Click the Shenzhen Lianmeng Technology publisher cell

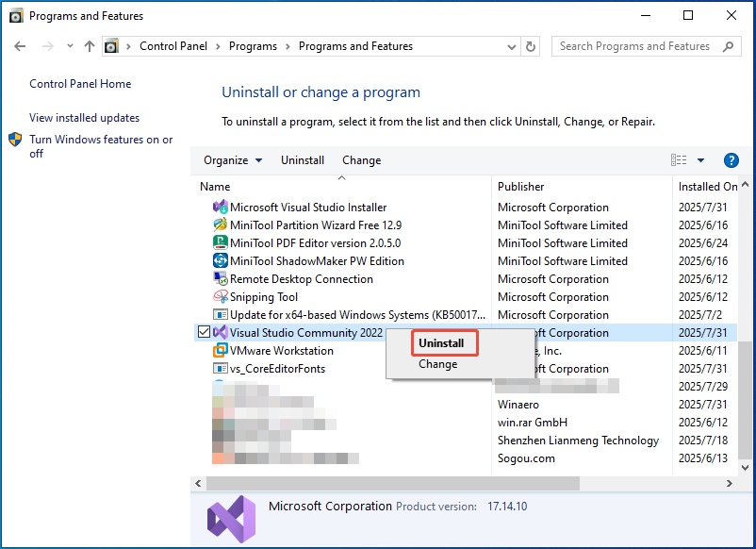click(x=578, y=441)
